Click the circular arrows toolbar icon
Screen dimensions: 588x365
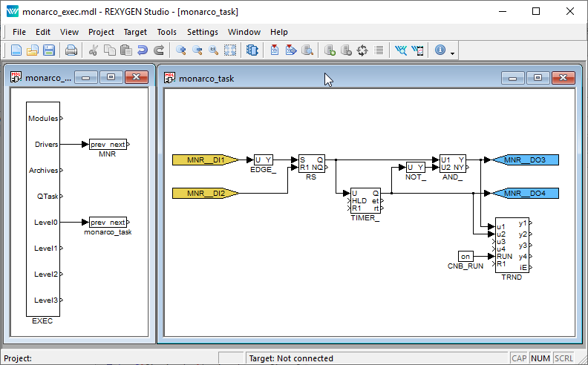(362, 50)
